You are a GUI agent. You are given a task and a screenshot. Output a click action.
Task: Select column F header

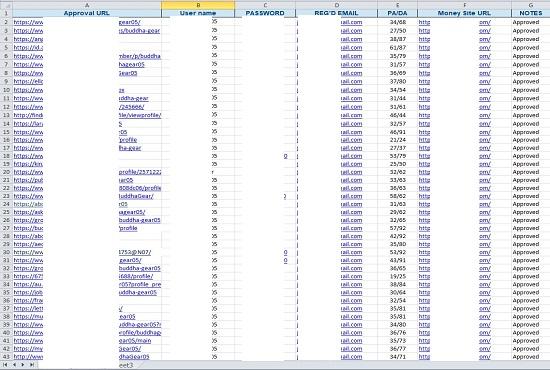[x=464, y=5]
